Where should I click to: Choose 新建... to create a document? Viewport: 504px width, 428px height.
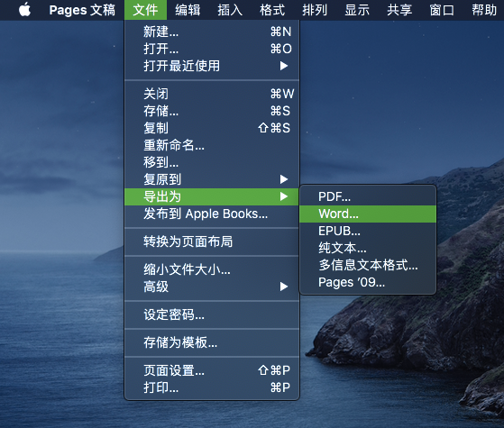pos(212,32)
